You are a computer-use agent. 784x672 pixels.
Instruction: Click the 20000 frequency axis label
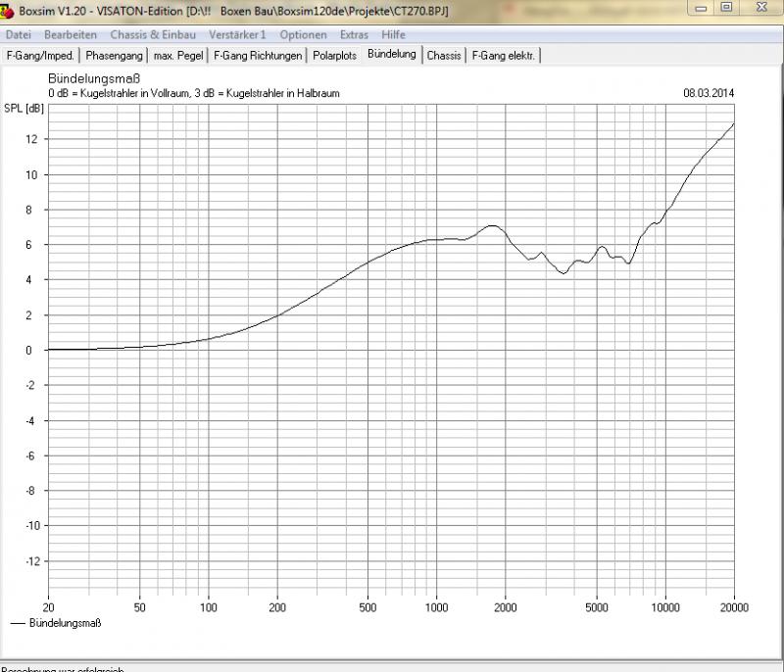(734, 607)
